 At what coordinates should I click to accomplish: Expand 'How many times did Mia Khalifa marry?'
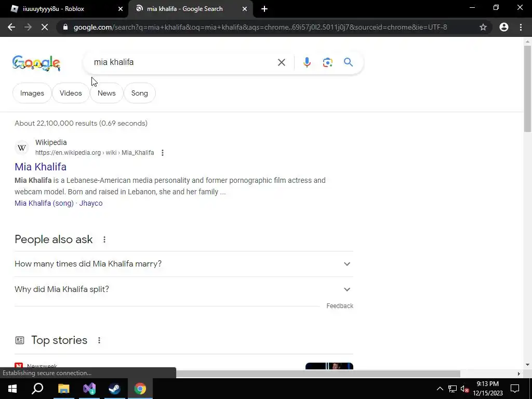[x=184, y=264]
